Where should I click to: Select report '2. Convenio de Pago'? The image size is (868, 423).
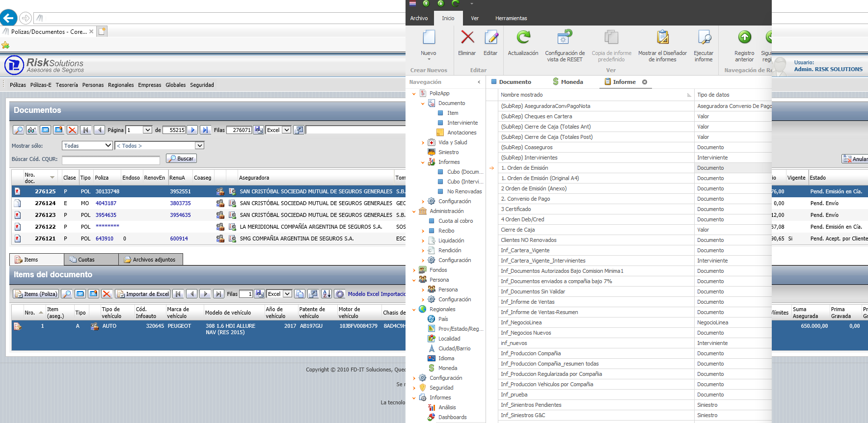point(525,199)
